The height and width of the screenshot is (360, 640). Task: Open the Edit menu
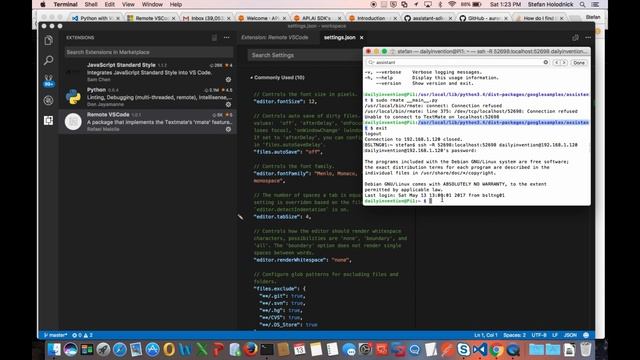click(109, 4)
